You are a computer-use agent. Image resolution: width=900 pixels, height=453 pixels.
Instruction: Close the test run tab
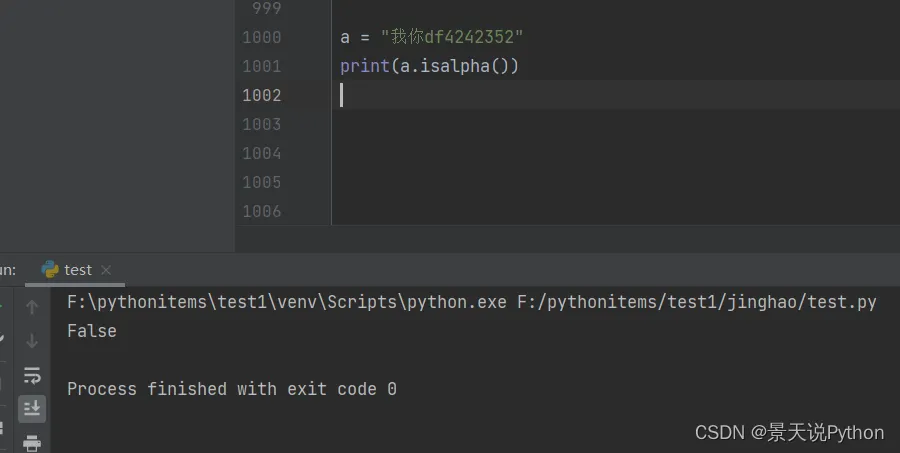106,270
